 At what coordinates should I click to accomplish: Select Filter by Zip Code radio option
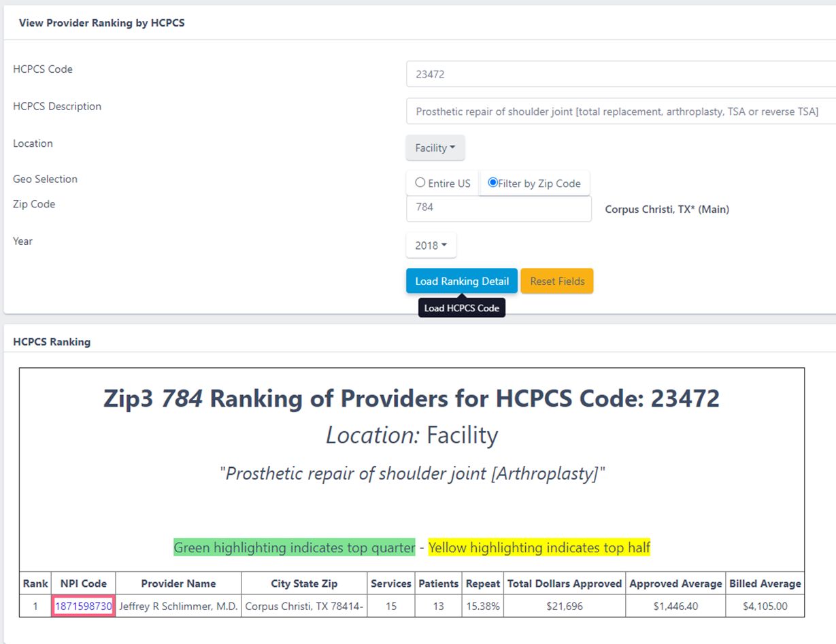tap(493, 183)
